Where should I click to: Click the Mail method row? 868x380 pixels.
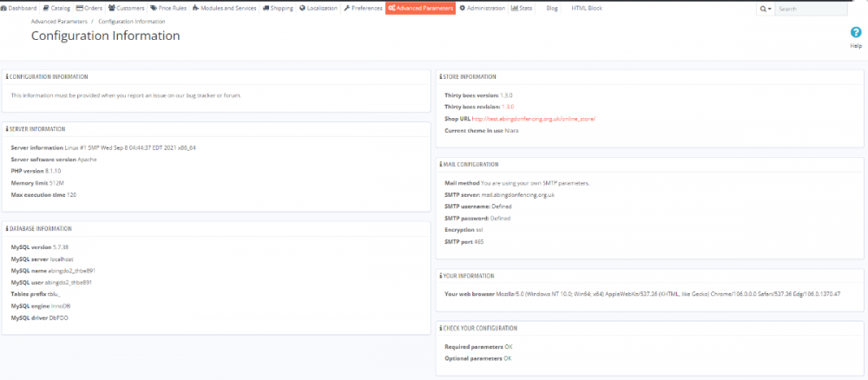pos(517,182)
